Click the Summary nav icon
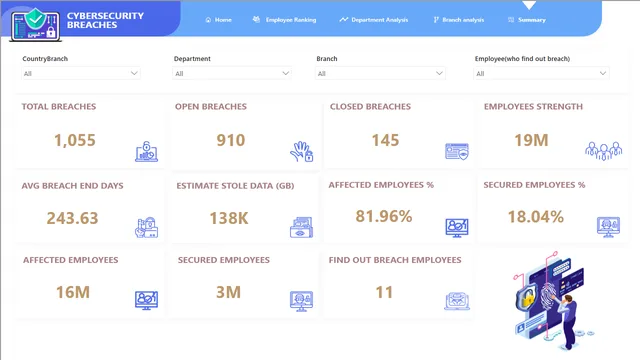This screenshot has width=640, height=360. click(511, 20)
